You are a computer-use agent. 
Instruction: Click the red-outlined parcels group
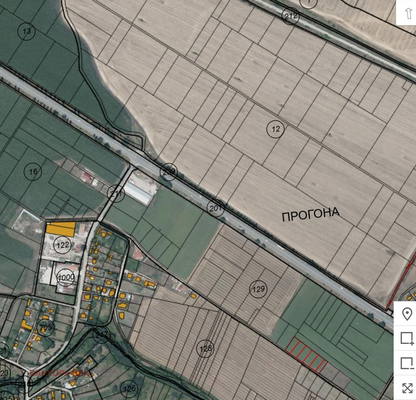click(x=306, y=354)
